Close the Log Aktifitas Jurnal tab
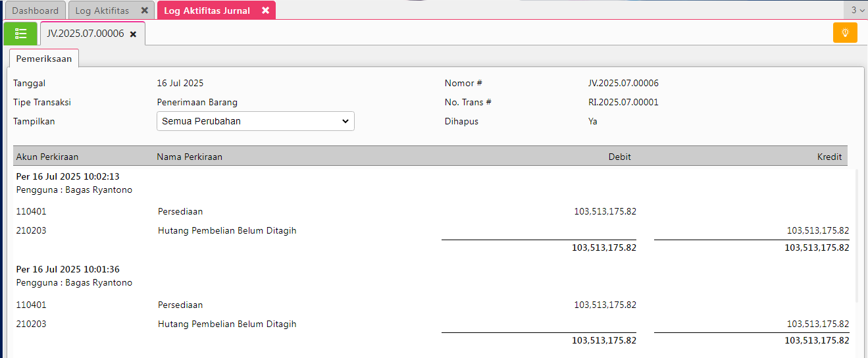 click(265, 11)
